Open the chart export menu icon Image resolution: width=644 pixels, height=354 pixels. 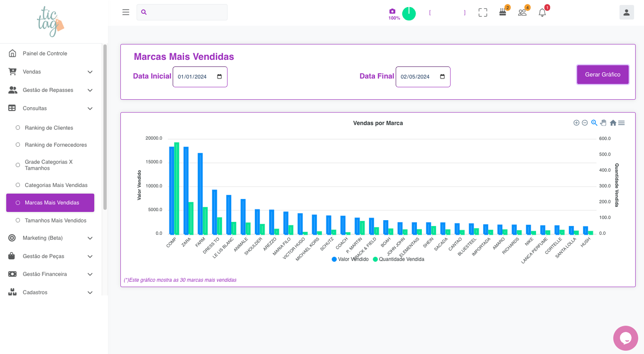(621, 123)
